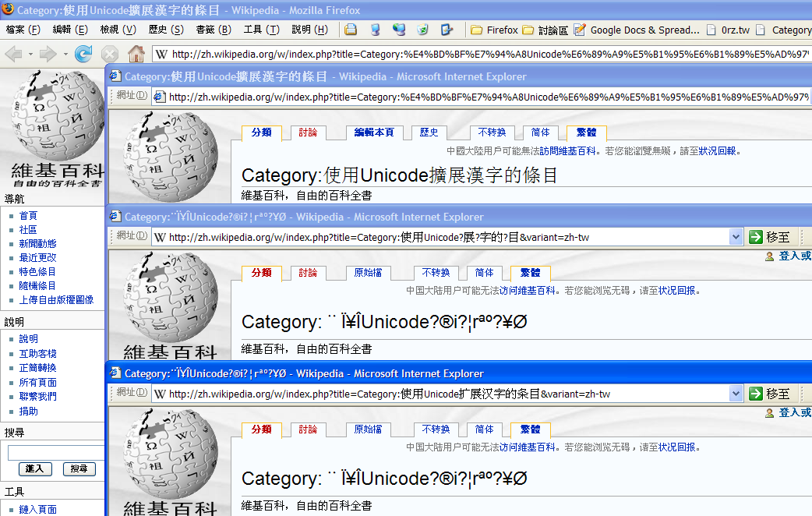This screenshot has width=812, height=516.
Task: Click the 隨機條目 sidebar link
Action: tap(37, 286)
